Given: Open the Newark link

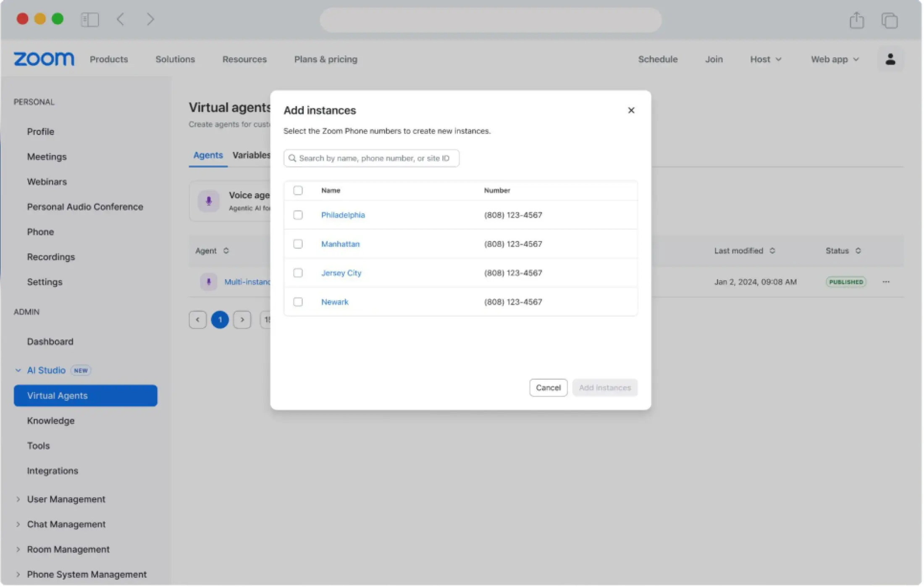Looking at the screenshot, I should tap(335, 302).
